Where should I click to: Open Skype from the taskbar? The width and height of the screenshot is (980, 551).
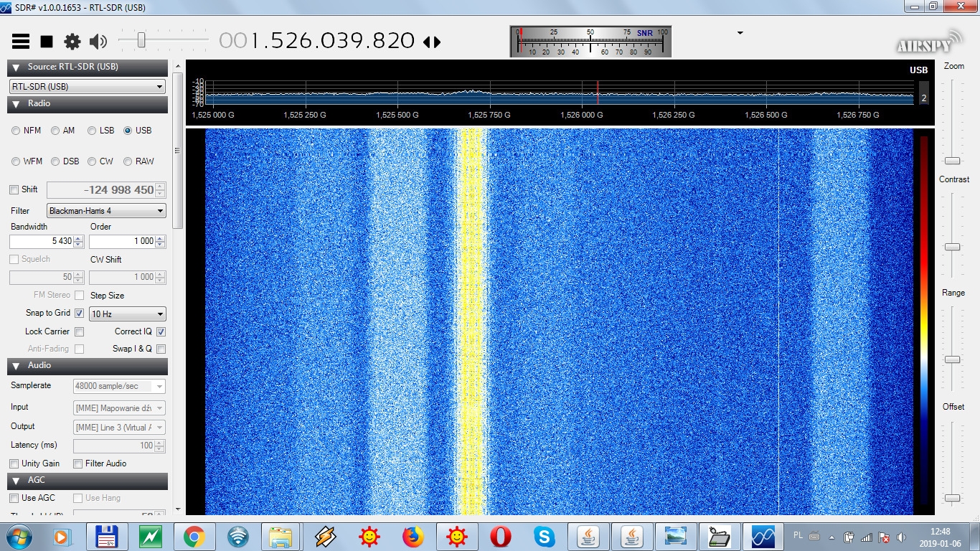tap(544, 537)
